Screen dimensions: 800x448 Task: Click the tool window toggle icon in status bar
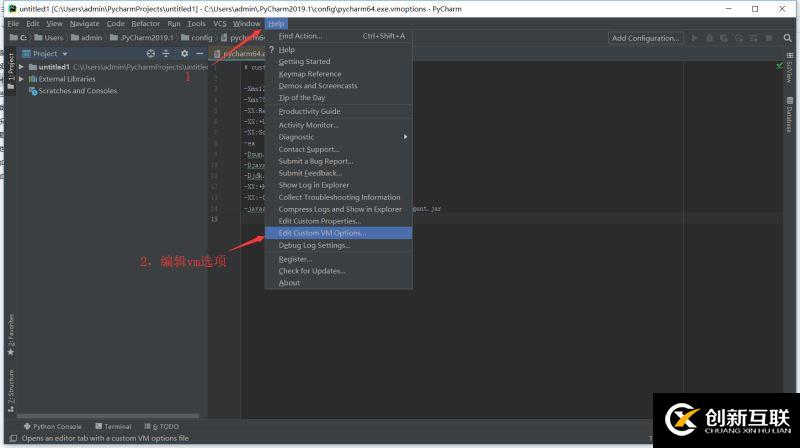pyautogui.click(x=13, y=438)
